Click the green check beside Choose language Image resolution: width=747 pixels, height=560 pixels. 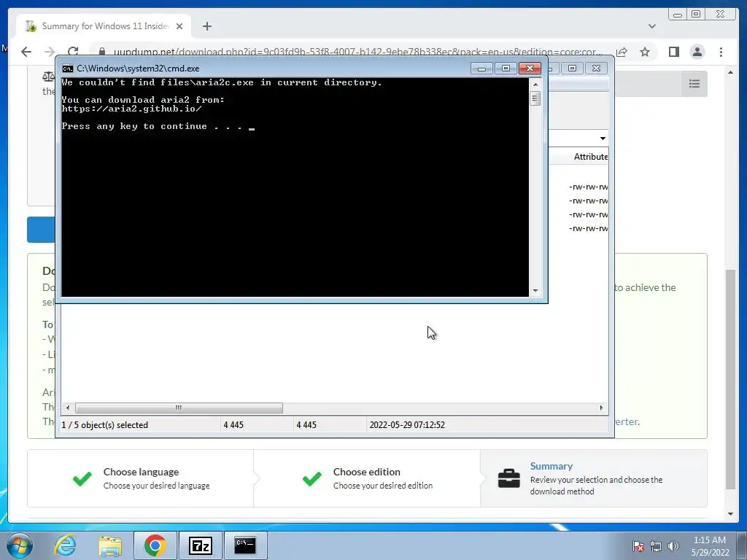[82, 478]
